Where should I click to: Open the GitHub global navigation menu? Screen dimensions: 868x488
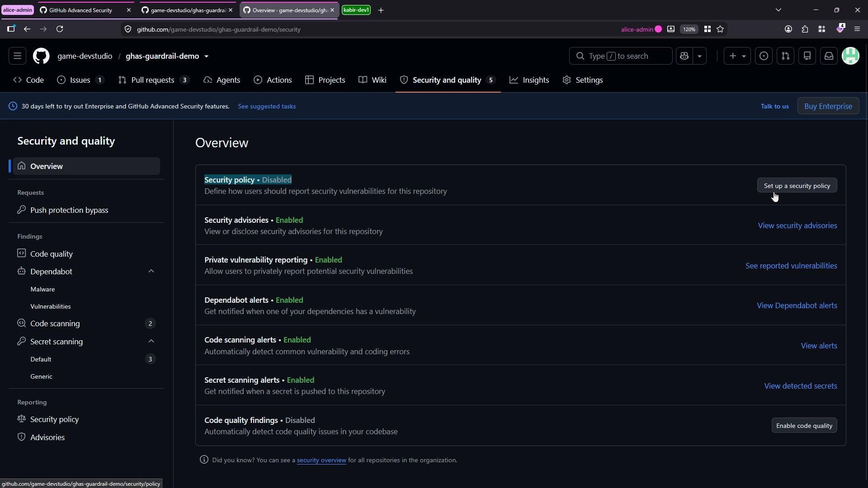point(17,56)
